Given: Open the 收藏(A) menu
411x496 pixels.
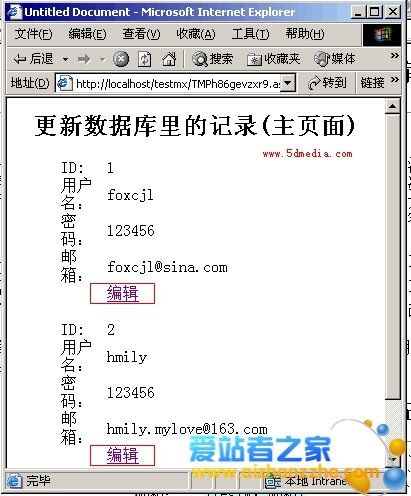Looking at the screenshot, I should [x=196, y=34].
